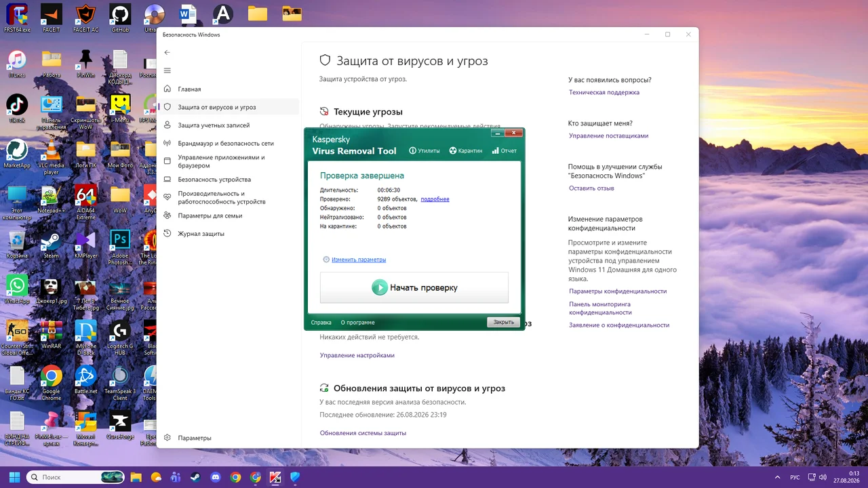The height and width of the screenshot is (488, 868).
Task: Open Steam from the taskbar
Action: pyautogui.click(x=195, y=477)
